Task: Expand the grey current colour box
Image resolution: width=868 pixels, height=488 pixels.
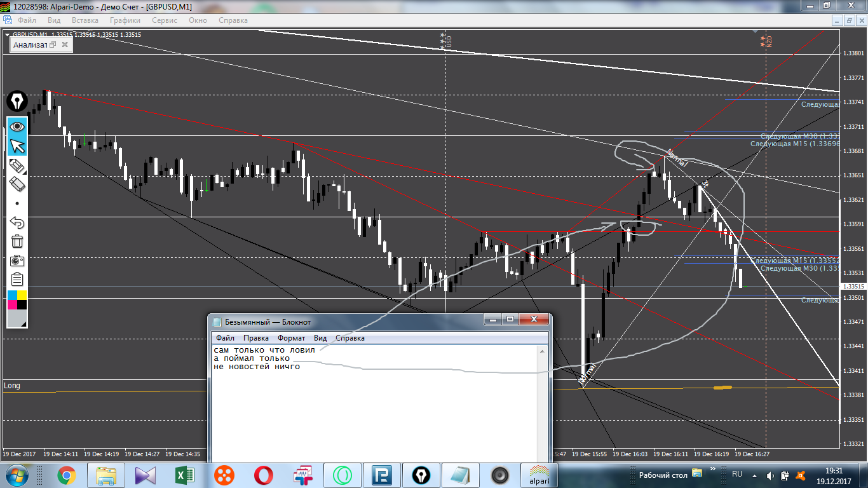Action: pyautogui.click(x=17, y=319)
